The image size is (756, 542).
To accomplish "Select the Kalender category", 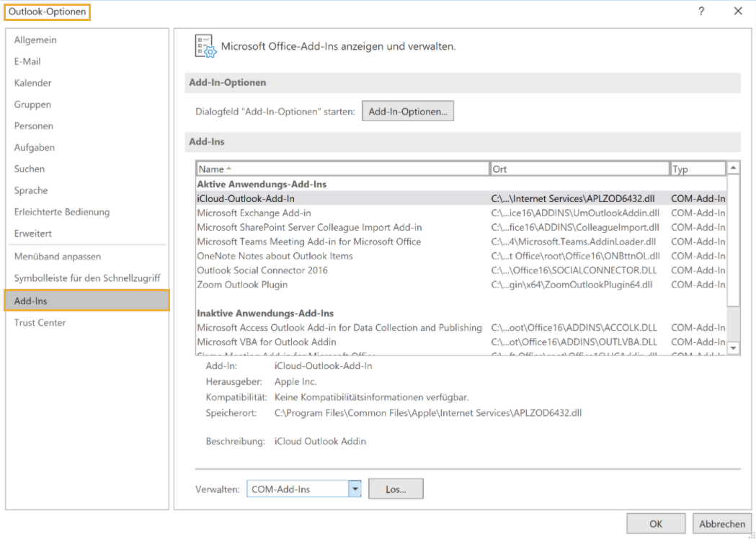I will tap(33, 83).
